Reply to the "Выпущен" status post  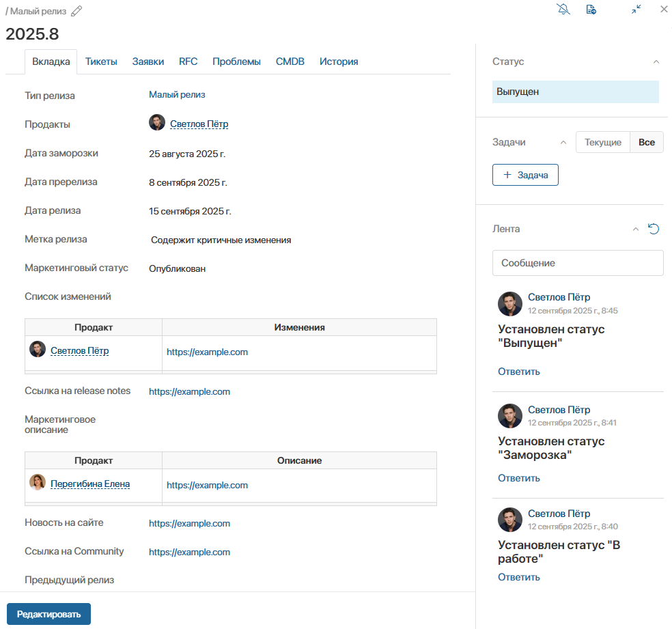(x=518, y=372)
